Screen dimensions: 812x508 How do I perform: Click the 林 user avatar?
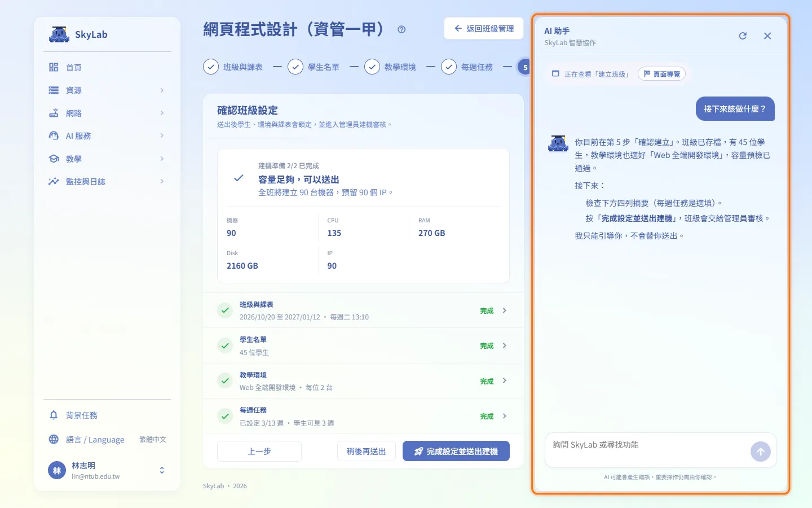point(57,470)
